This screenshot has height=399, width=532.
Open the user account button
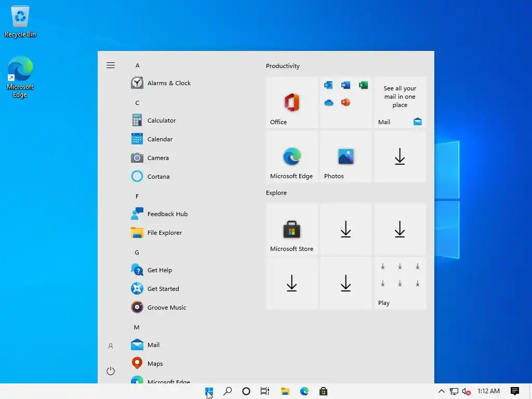pyautogui.click(x=111, y=346)
